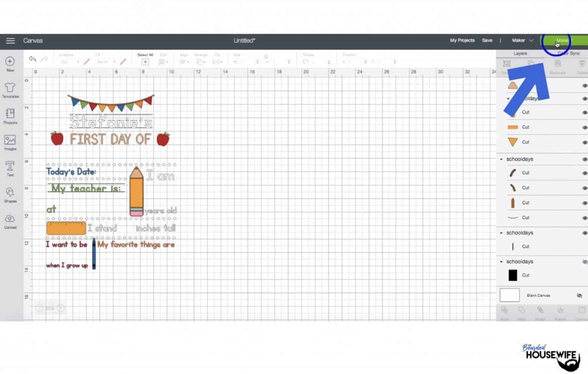Open the Templates panel

[x=10, y=90]
